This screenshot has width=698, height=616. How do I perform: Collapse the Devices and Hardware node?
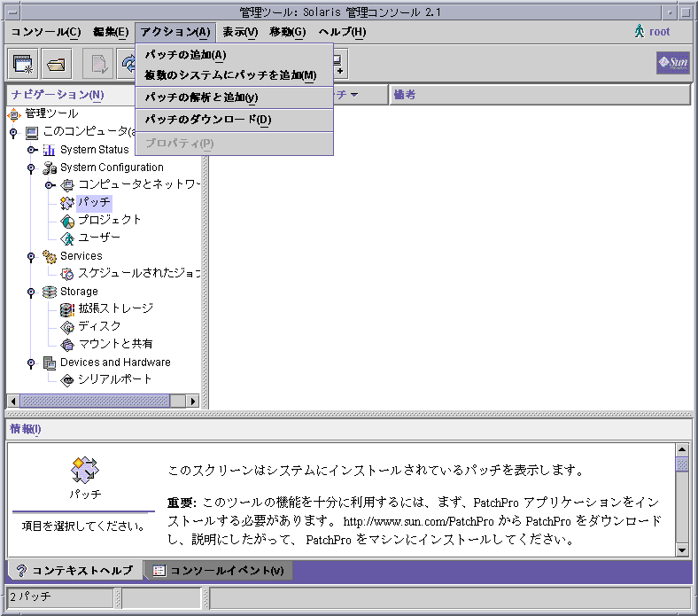point(31,363)
